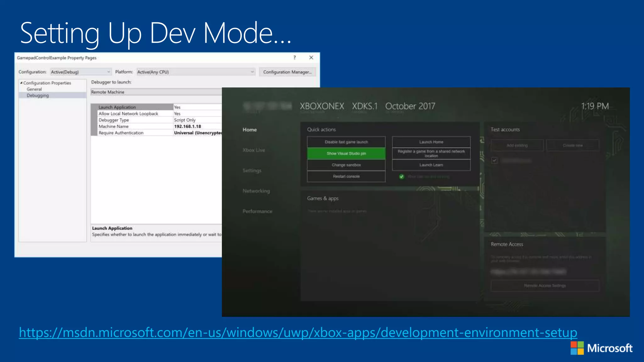Open the Platform Active(Any CPU) dropdown
Image resolution: width=644 pixels, height=362 pixels.
[196, 72]
